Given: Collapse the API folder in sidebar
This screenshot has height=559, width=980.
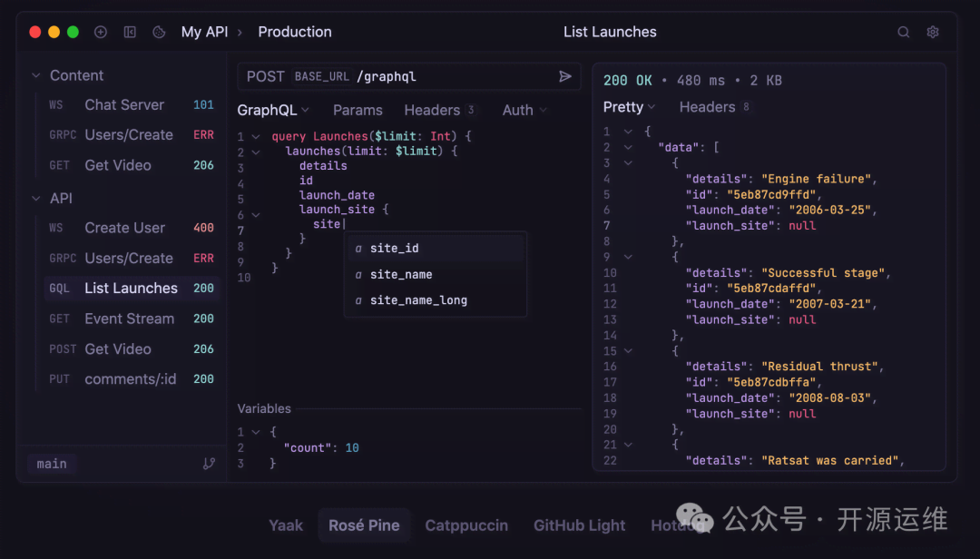Looking at the screenshot, I should tap(37, 198).
